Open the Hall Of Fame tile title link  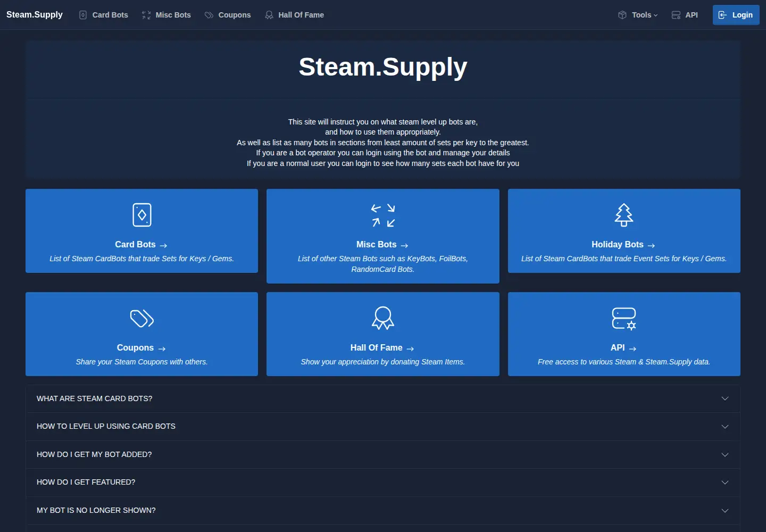(x=382, y=347)
